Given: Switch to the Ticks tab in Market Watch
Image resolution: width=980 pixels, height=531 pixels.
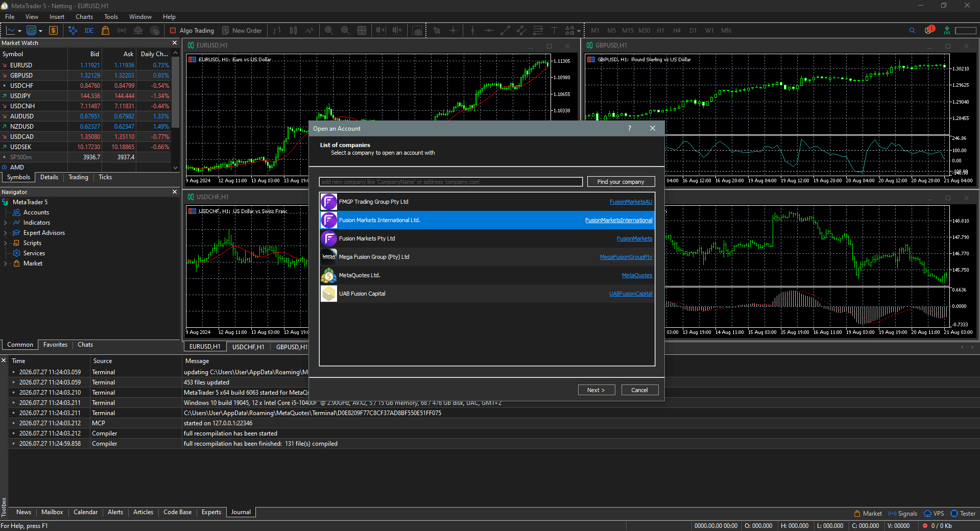Looking at the screenshot, I should click(105, 177).
